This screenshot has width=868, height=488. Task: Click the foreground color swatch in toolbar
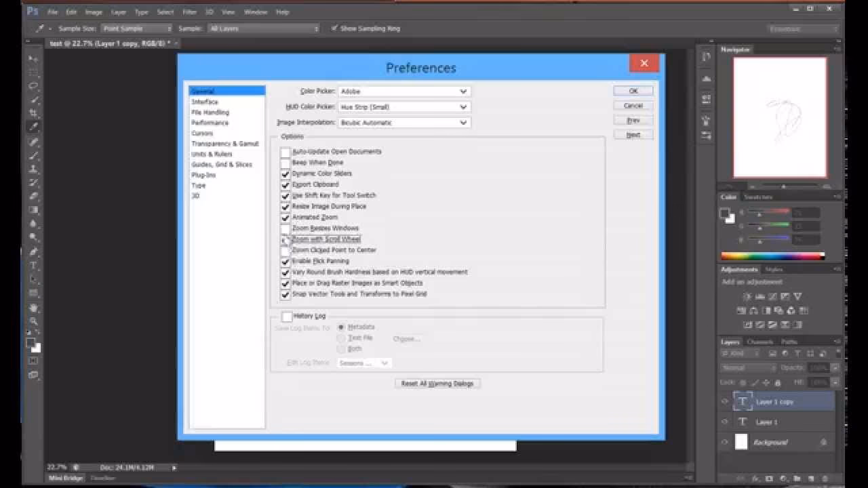click(31, 344)
